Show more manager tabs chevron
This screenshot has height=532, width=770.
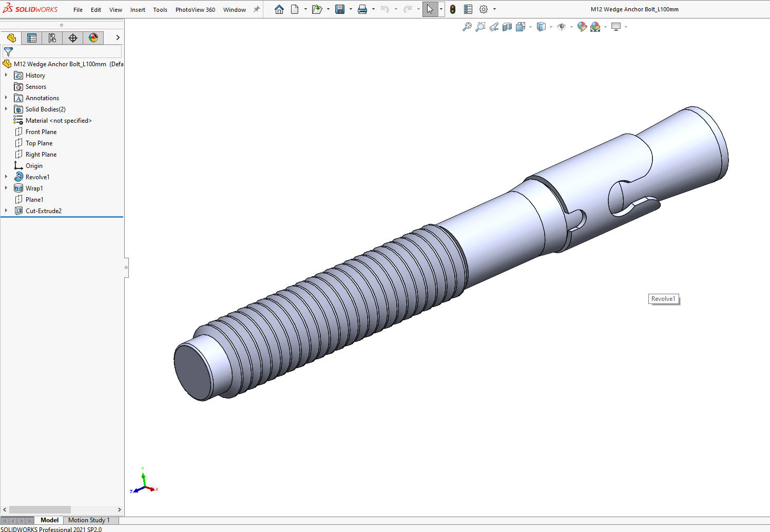[x=118, y=37]
